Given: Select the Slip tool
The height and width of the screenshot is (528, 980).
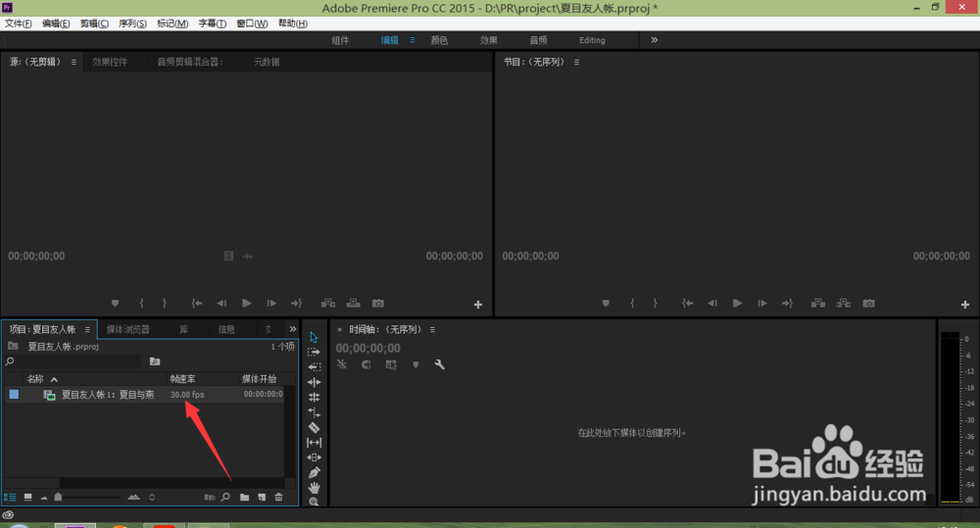Looking at the screenshot, I should (x=314, y=443).
